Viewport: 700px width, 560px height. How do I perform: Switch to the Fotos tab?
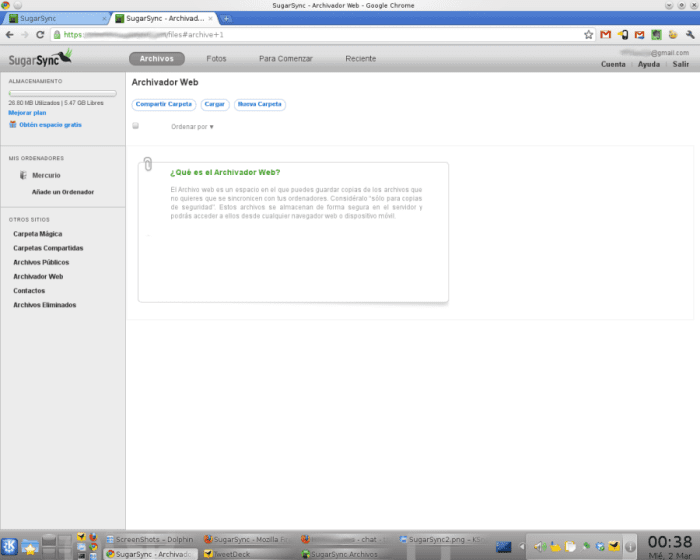pos(216,59)
